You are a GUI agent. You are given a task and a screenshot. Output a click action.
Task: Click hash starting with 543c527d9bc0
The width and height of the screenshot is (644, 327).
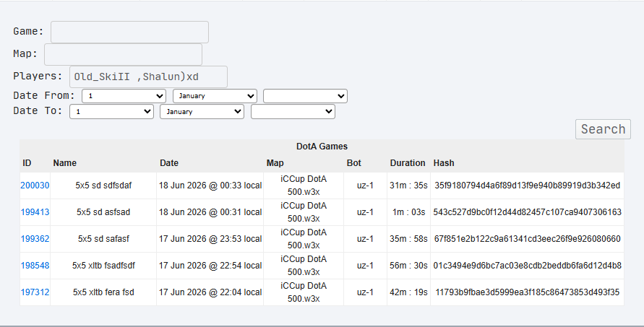tap(528, 212)
